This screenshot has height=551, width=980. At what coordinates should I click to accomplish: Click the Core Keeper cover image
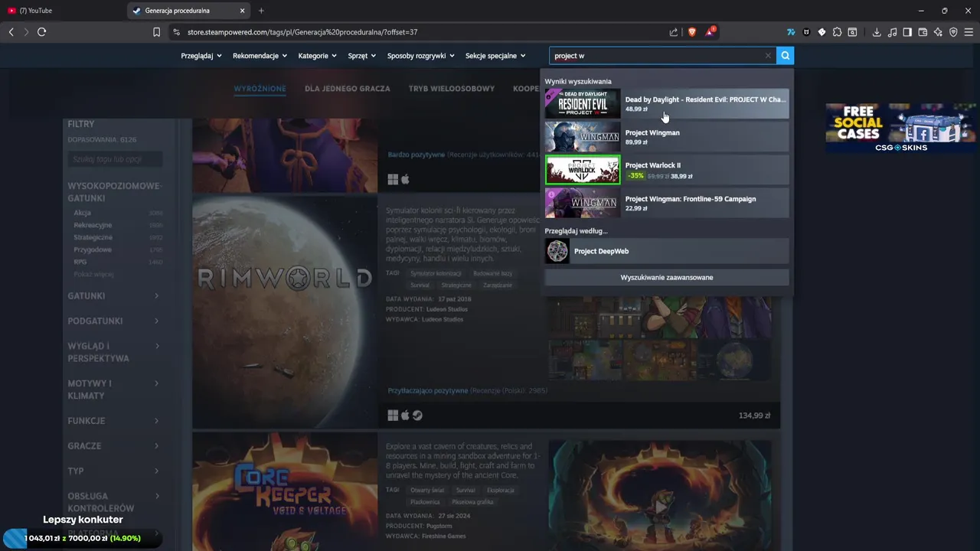[285, 491]
